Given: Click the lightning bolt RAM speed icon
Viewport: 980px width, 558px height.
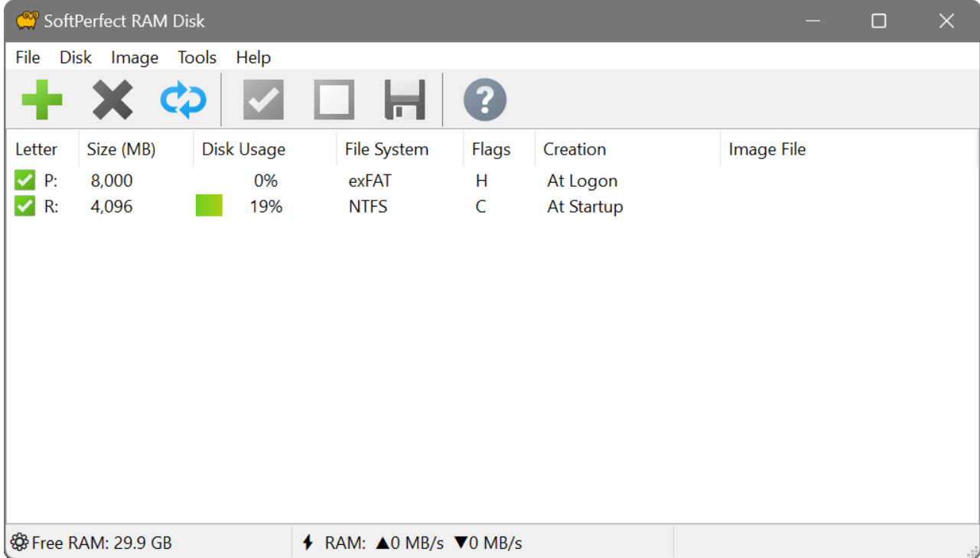Looking at the screenshot, I should pyautogui.click(x=308, y=542).
